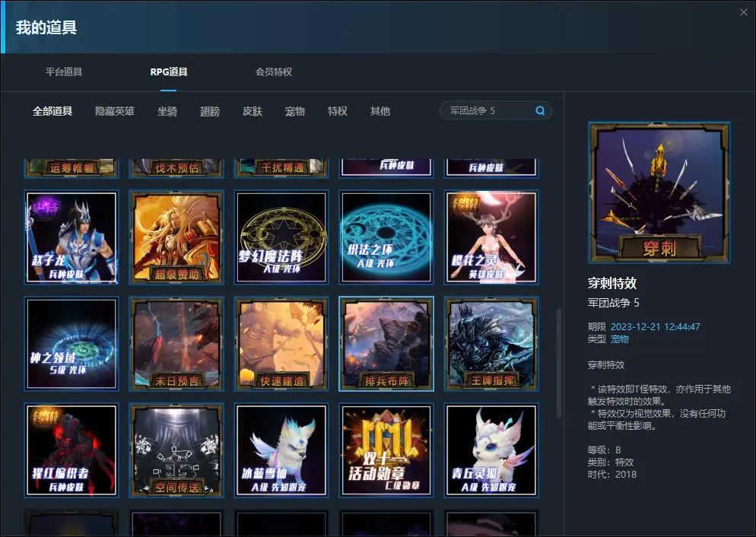Switch to the RPG道具 tab
This screenshot has width=756, height=537.
[169, 71]
